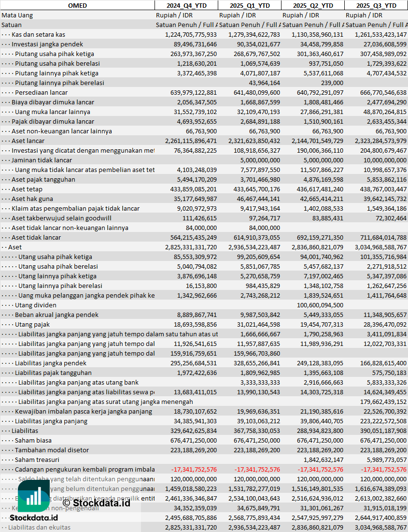The image size is (408, 532).
Task: Click the Kas dan setara kas row
Action: 38,34
